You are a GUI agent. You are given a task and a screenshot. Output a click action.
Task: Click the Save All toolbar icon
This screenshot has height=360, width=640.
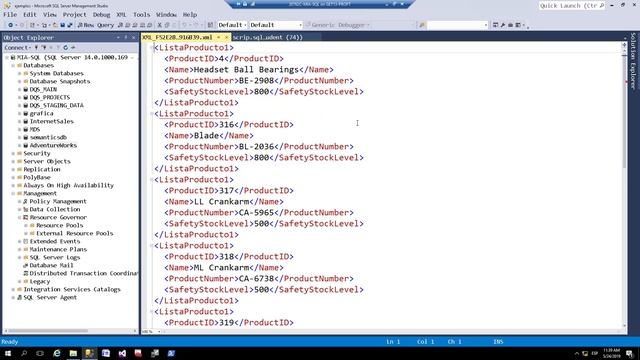click(69, 25)
